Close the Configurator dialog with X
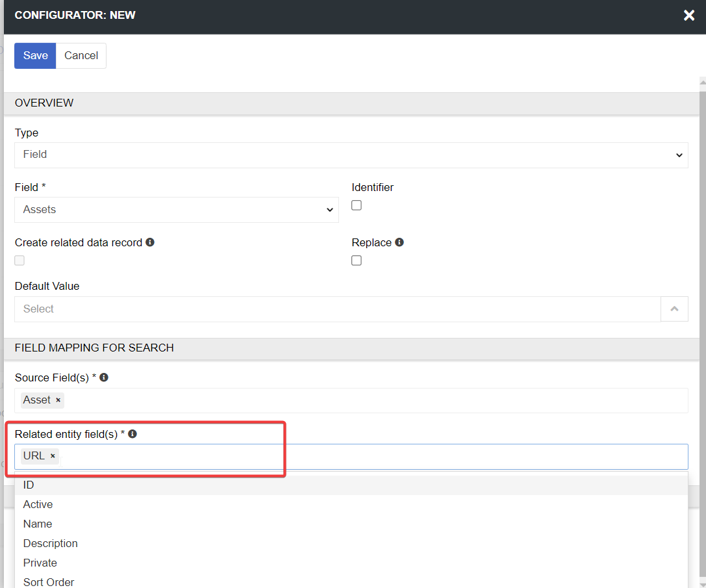This screenshot has height=588, width=706. point(689,16)
